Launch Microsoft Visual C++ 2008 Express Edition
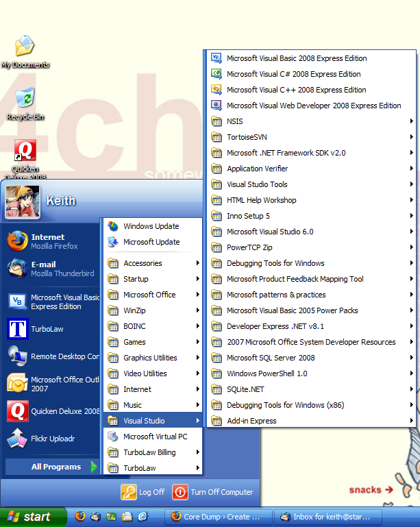Viewport: 420px width, 527px height. (x=312, y=90)
